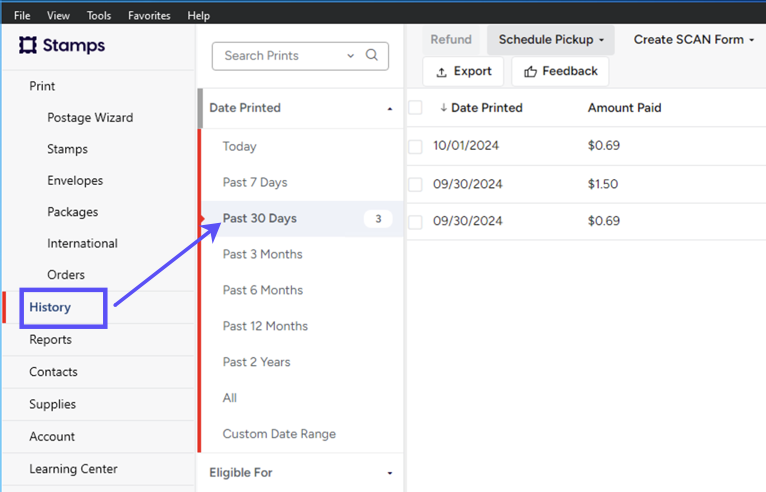Click the Date Printed sort arrow
Image resolution: width=766 pixels, height=492 pixels.
point(443,108)
